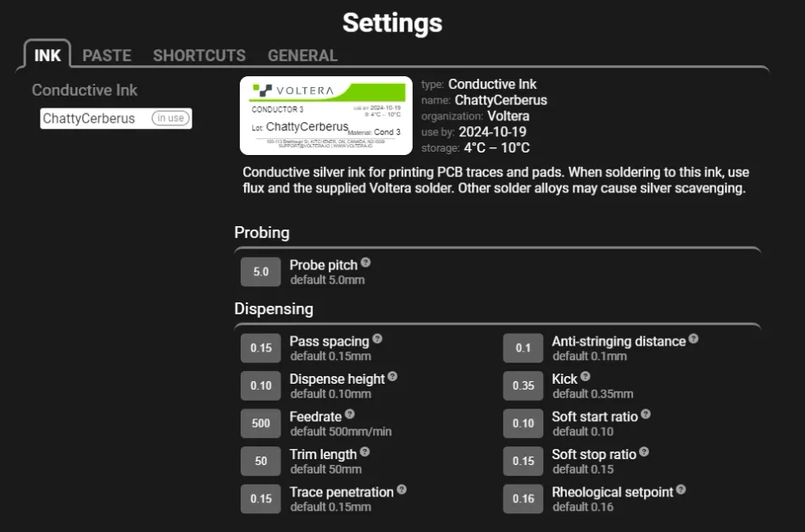Click the Voltera ink cartridge label image
This screenshot has width=805, height=532.
point(326,116)
